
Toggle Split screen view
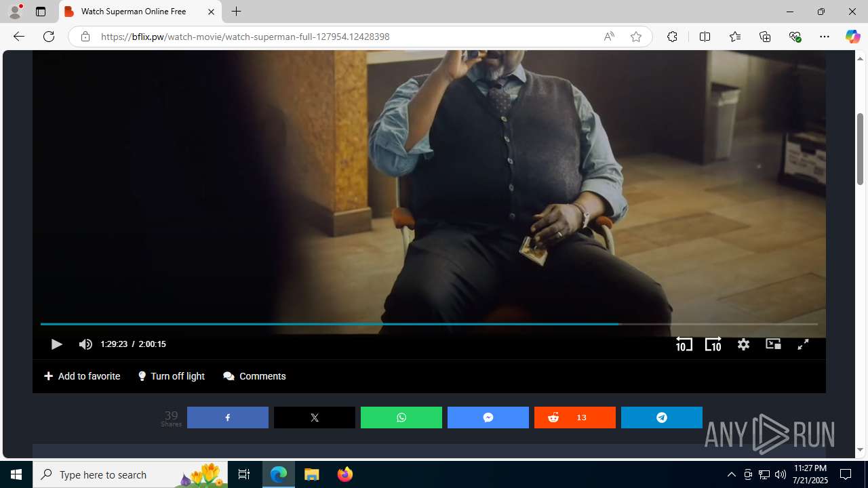(705, 37)
